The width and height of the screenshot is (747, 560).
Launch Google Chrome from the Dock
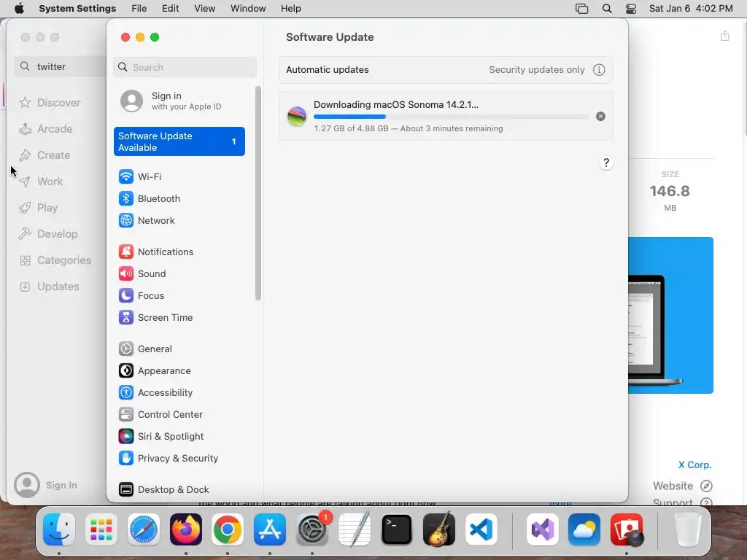coord(228,529)
